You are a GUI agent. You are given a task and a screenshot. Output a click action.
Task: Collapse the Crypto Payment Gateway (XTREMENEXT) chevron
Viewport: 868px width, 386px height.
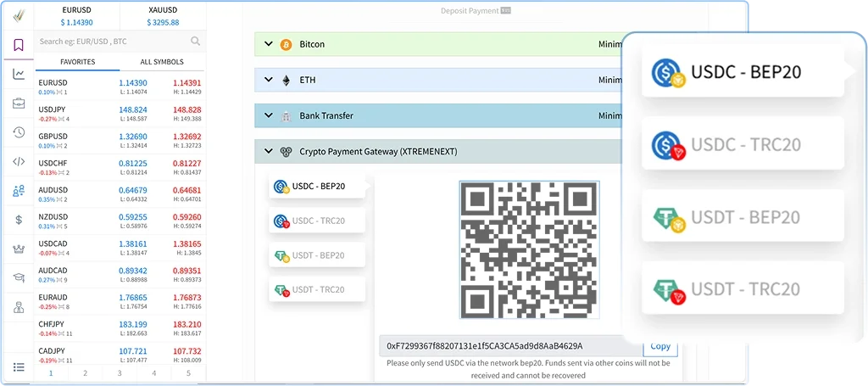pyautogui.click(x=269, y=151)
